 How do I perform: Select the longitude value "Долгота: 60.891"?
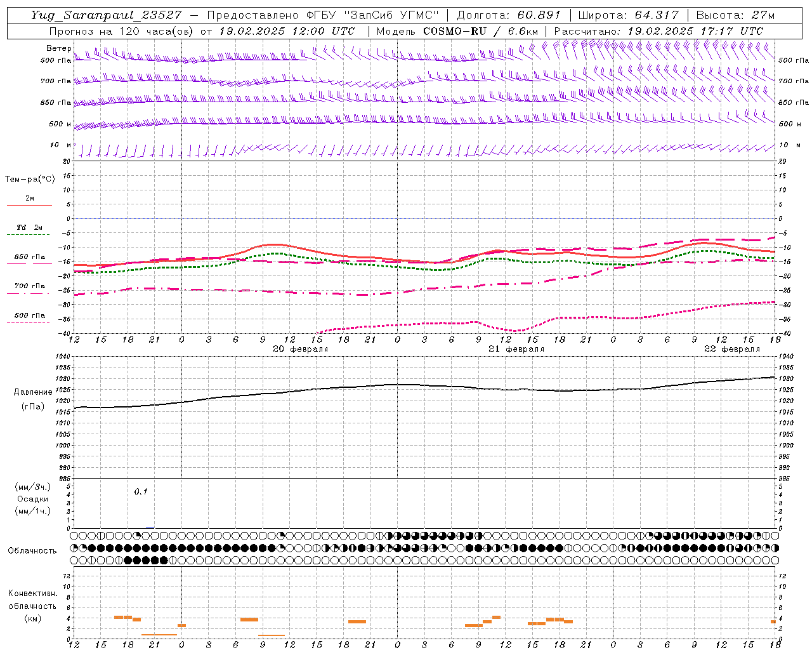[x=509, y=15]
